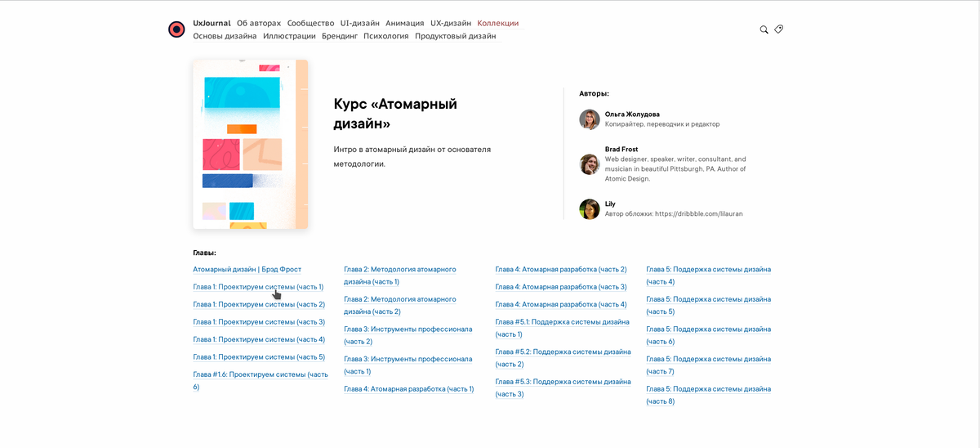
Task: Click Ольга Жолудова's avatar photo
Action: click(590, 119)
